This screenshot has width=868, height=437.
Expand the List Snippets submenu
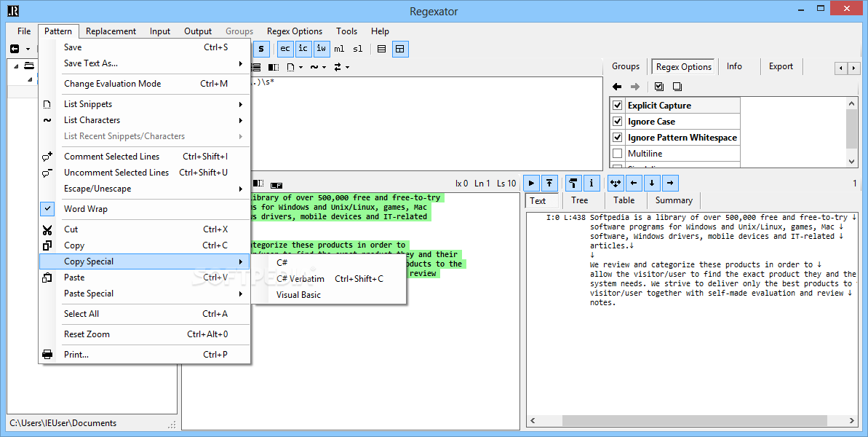[145, 104]
